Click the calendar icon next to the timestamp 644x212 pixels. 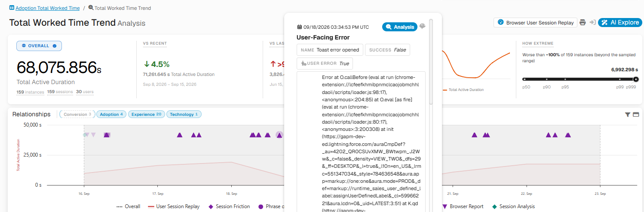pyautogui.click(x=299, y=27)
